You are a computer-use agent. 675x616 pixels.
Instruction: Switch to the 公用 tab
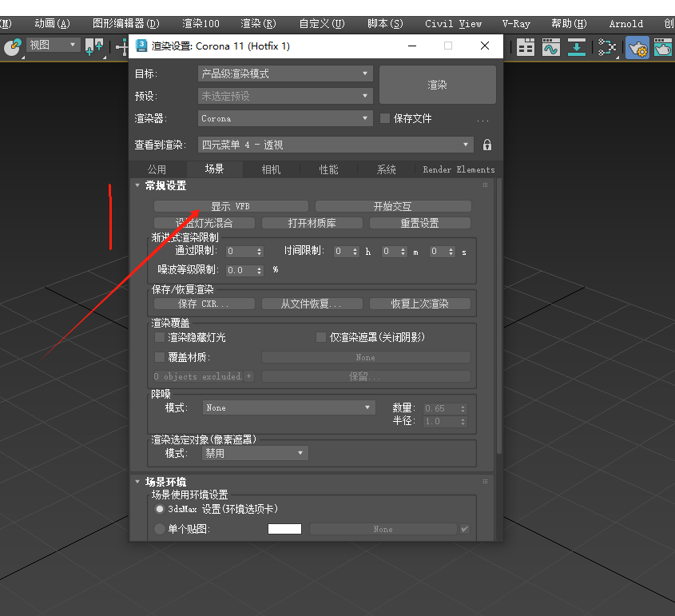tap(157, 169)
